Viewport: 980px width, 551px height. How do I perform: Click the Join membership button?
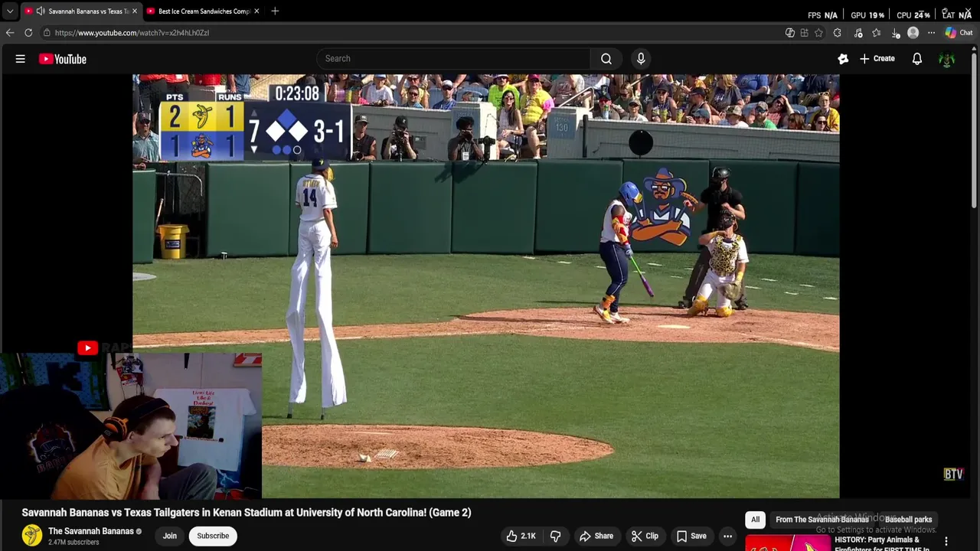point(169,536)
